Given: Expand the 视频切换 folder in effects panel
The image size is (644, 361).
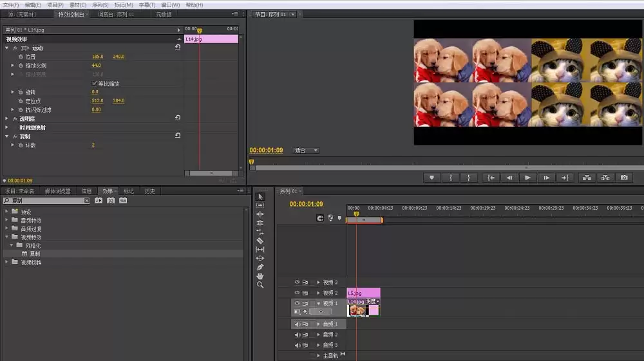Looking at the screenshot, I should [x=6, y=262].
